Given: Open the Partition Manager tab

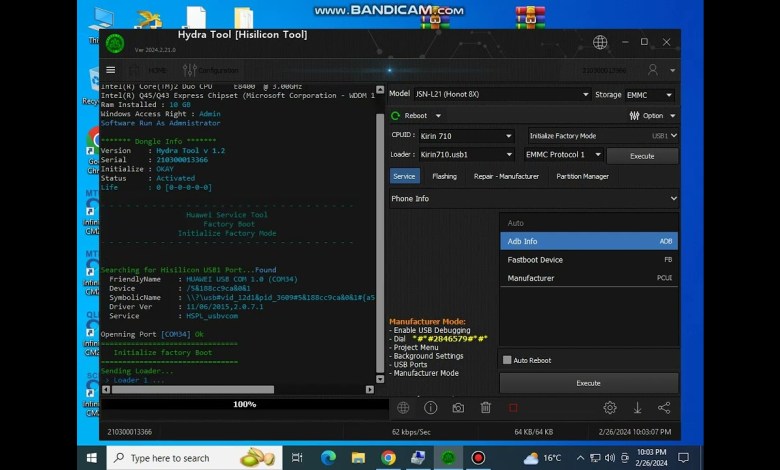Looking at the screenshot, I should pos(582,176).
